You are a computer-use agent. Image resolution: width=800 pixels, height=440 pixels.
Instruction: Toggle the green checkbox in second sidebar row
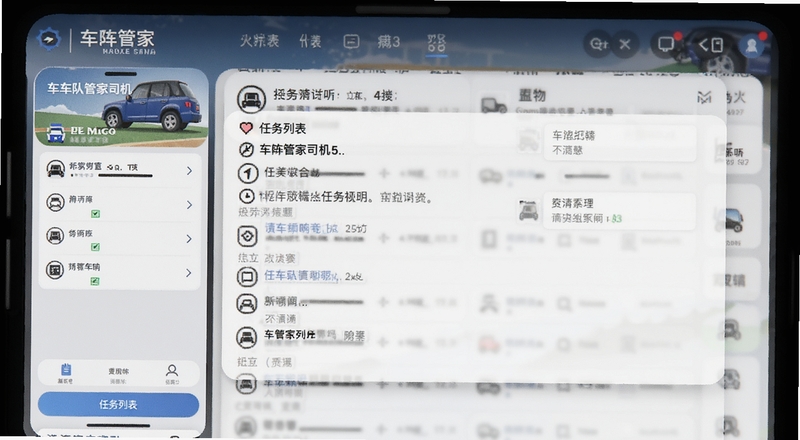(95, 214)
